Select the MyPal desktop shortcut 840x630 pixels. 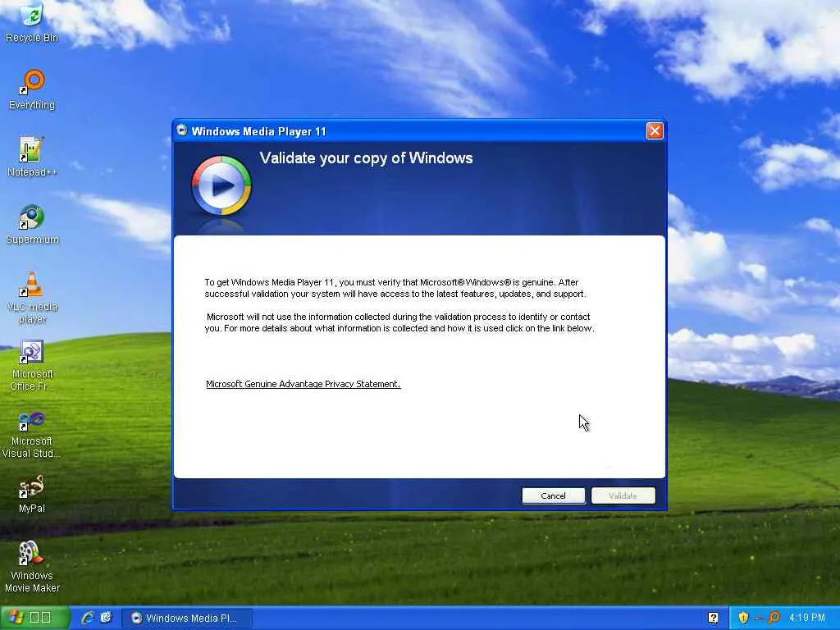[32, 494]
